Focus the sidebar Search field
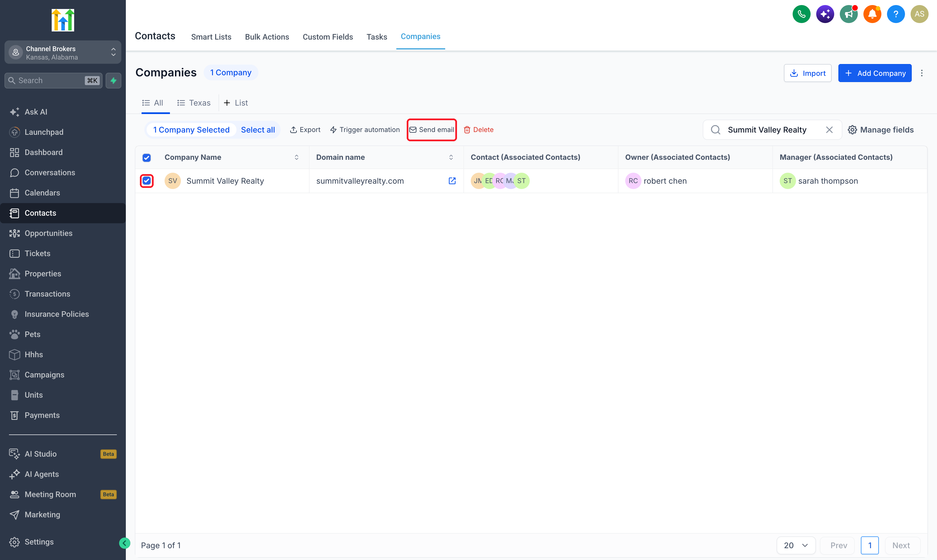937x560 pixels. [53, 80]
